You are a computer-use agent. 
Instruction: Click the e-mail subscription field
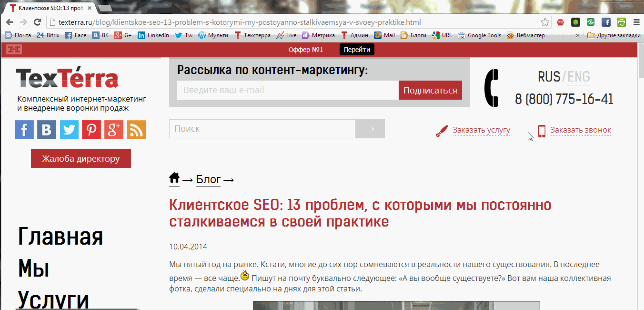click(x=288, y=90)
